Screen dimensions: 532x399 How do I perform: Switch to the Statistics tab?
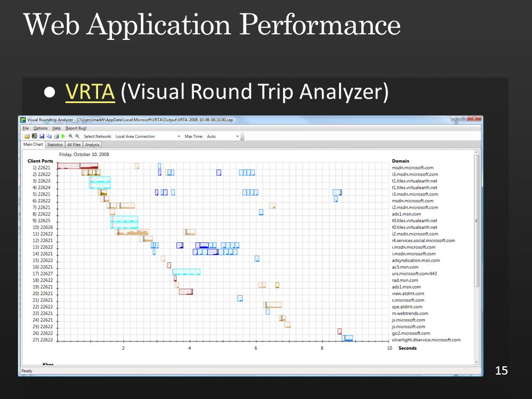pos(55,145)
